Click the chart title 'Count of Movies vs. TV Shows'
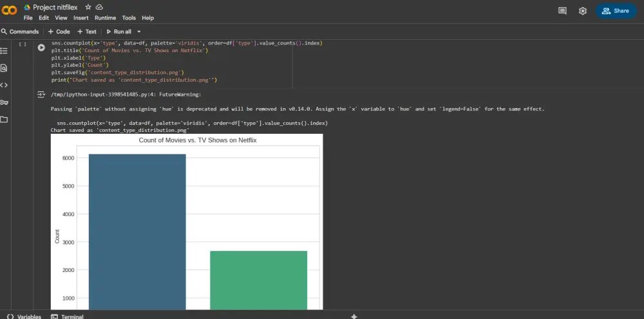The width and height of the screenshot is (644, 319). 198,140
